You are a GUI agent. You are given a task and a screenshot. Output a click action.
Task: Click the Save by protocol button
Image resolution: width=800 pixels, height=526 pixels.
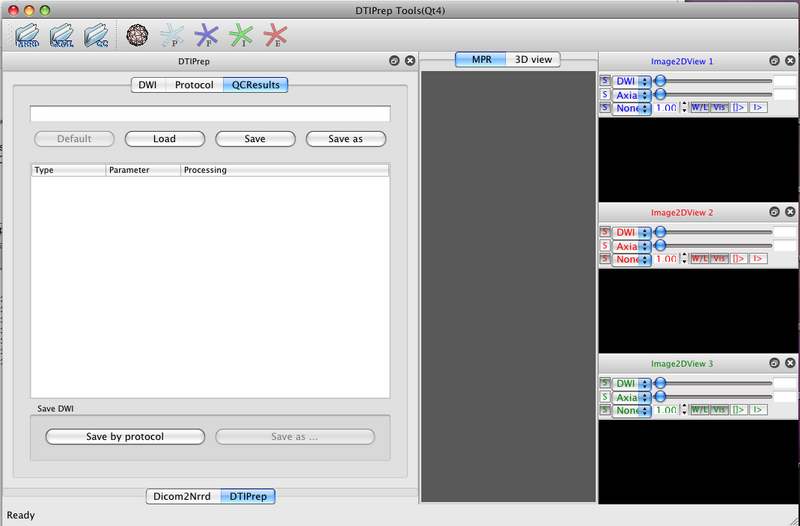[x=125, y=437]
